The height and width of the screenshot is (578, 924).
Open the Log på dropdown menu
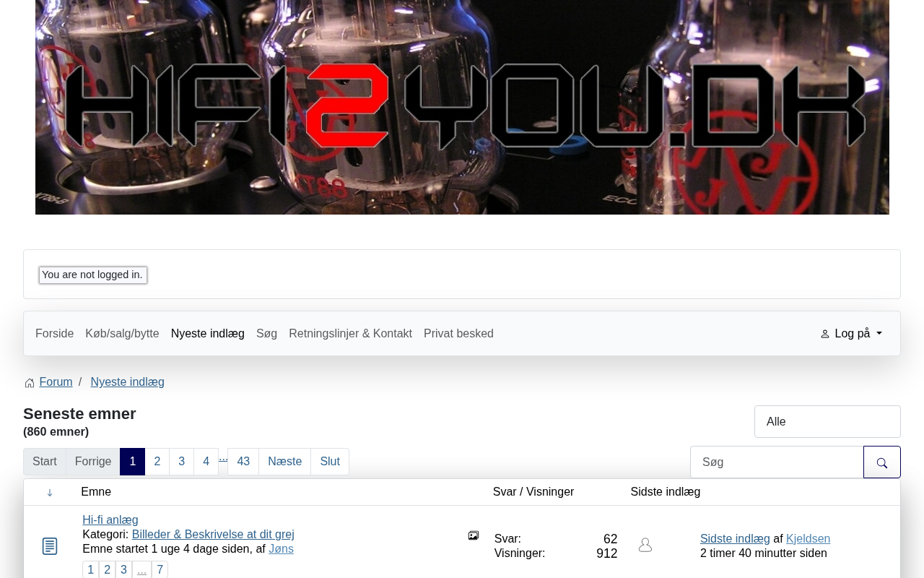(851, 334)
